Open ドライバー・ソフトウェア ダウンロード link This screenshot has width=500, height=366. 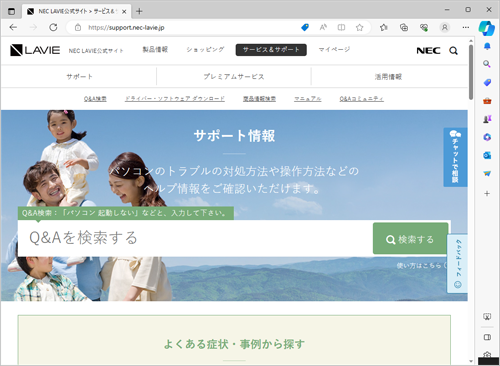[x=175, y=99]
